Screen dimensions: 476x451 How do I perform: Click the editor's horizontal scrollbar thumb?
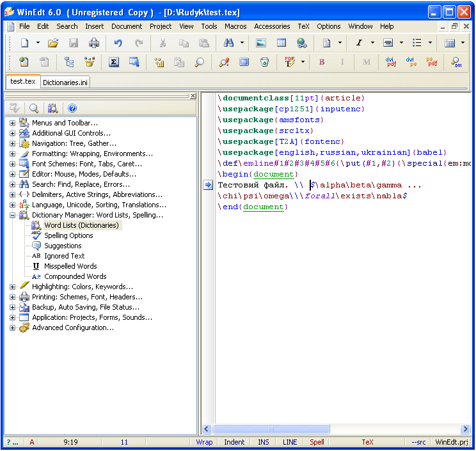click(271, 429)
